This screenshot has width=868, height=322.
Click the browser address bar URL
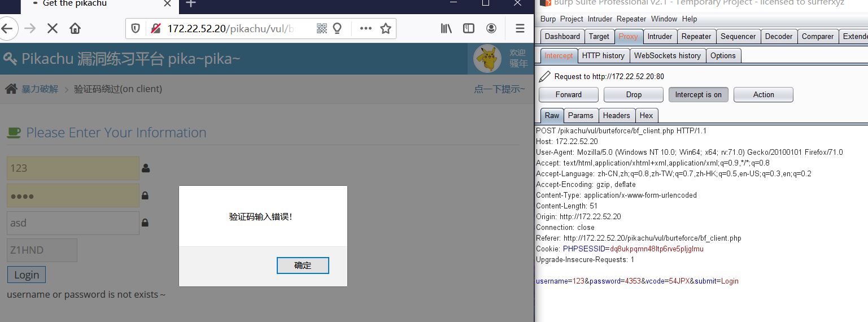231,28
